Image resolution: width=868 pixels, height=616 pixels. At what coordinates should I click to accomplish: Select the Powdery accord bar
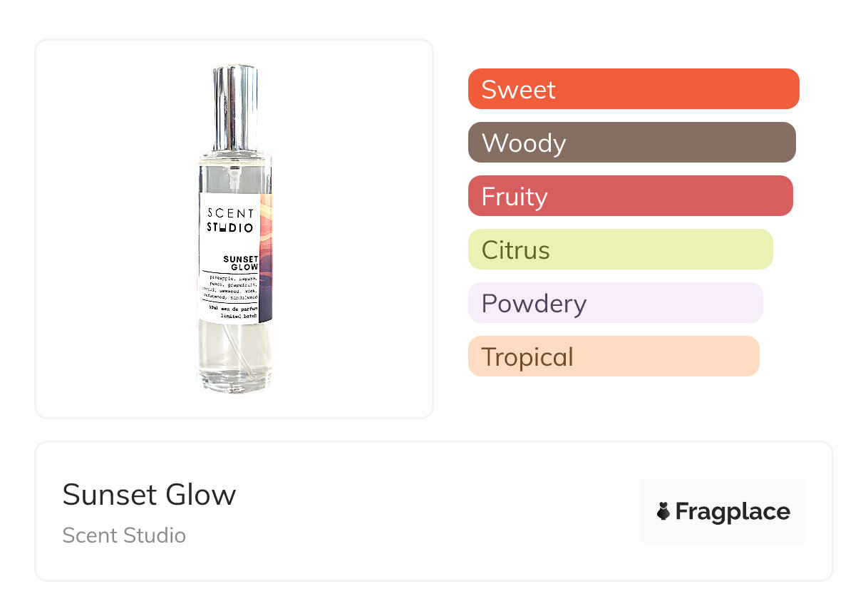(615, 303)
